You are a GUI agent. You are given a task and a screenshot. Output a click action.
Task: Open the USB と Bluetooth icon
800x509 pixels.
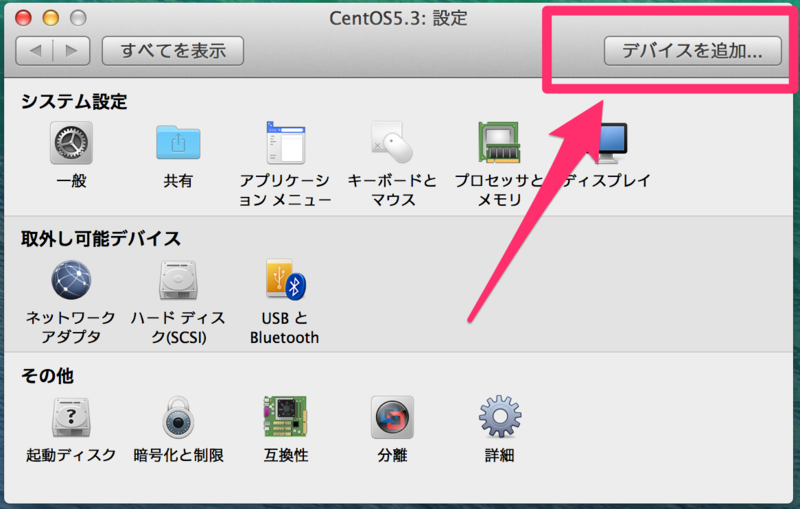click(x=285, y=280)
